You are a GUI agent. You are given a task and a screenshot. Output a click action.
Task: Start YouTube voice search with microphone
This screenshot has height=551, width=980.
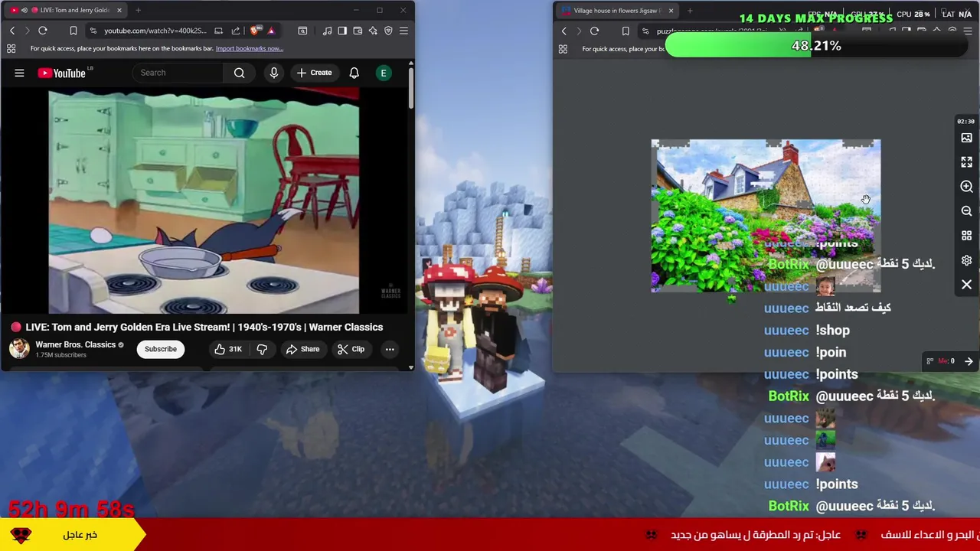click(x=273, y=73)
